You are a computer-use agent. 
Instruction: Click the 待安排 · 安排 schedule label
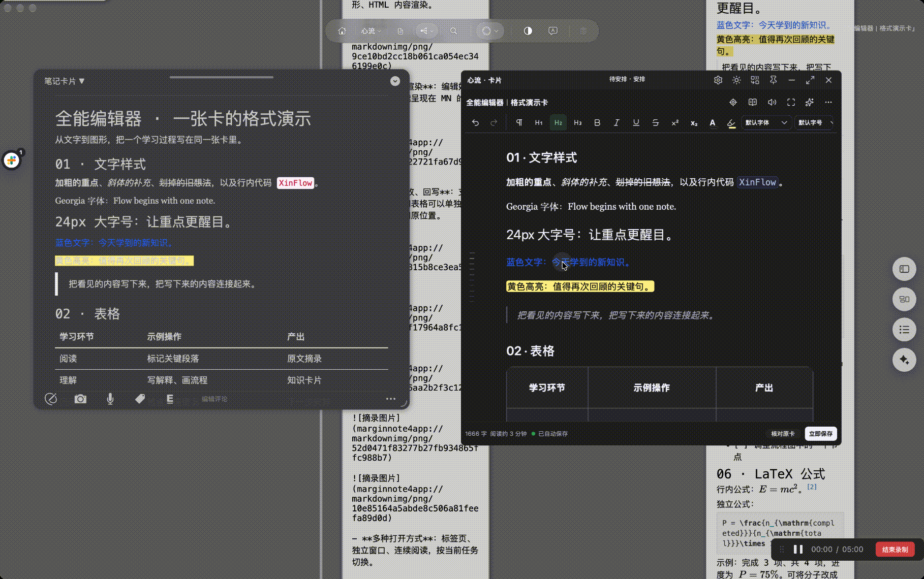click(627, 79)
